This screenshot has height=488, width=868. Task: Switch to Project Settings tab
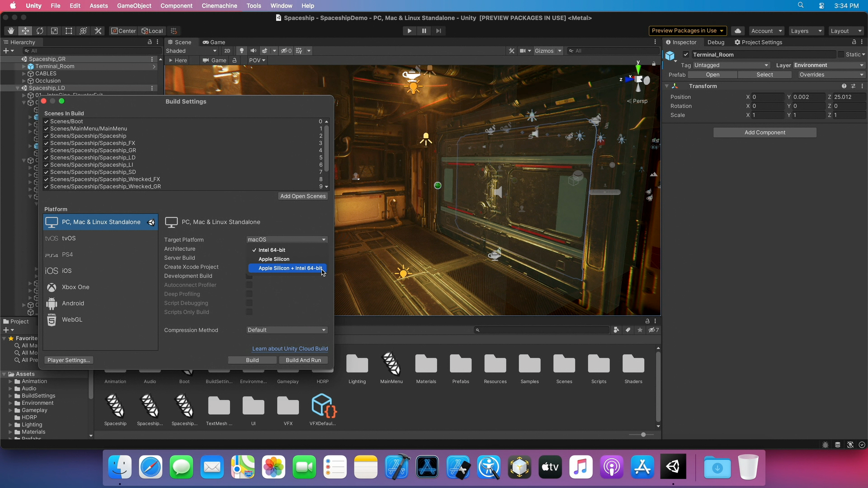758,42
